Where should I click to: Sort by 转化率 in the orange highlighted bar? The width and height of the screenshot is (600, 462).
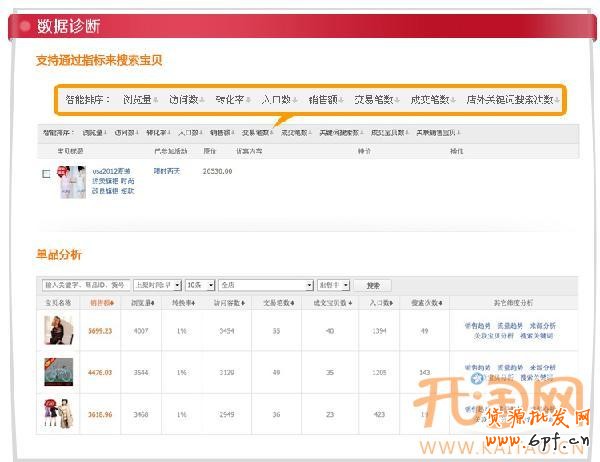tap(232, 100)
